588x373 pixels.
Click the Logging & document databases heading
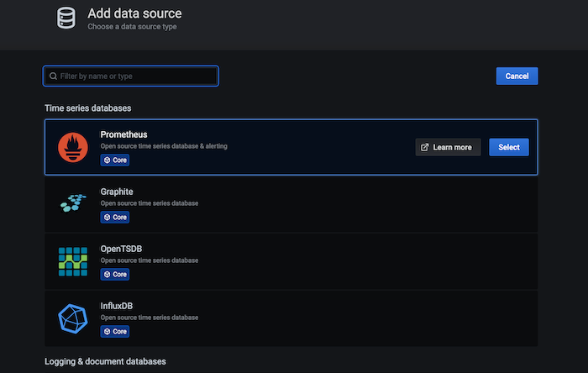click(105, 361)
